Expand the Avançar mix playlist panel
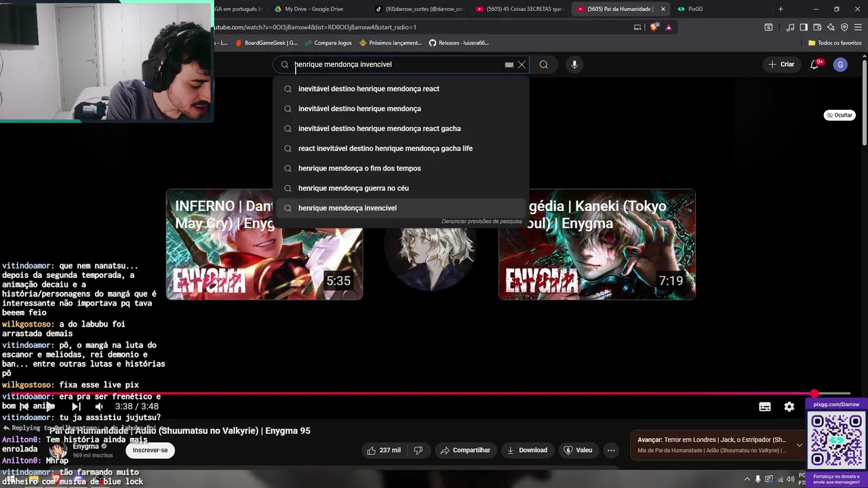Viewport: 868px width, 488px height. 800,445
